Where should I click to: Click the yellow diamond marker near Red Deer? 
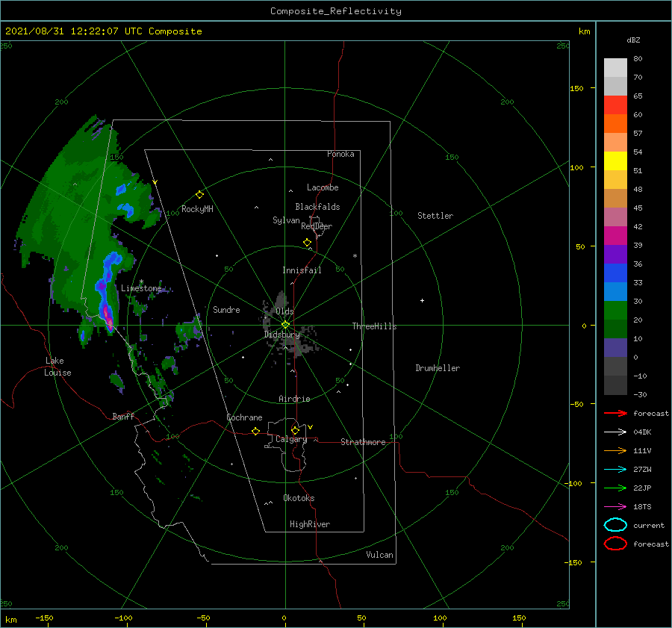pyautogui.click(x=307, y=243)
